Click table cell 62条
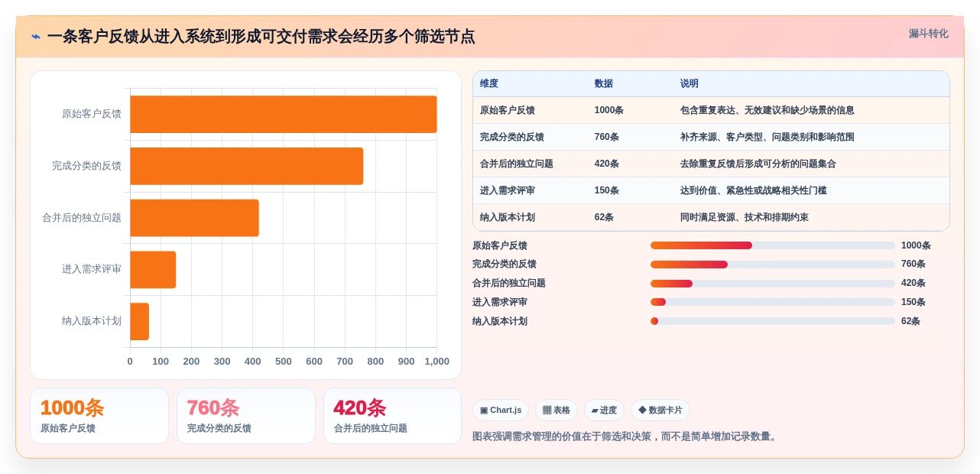 coord(604,217)
